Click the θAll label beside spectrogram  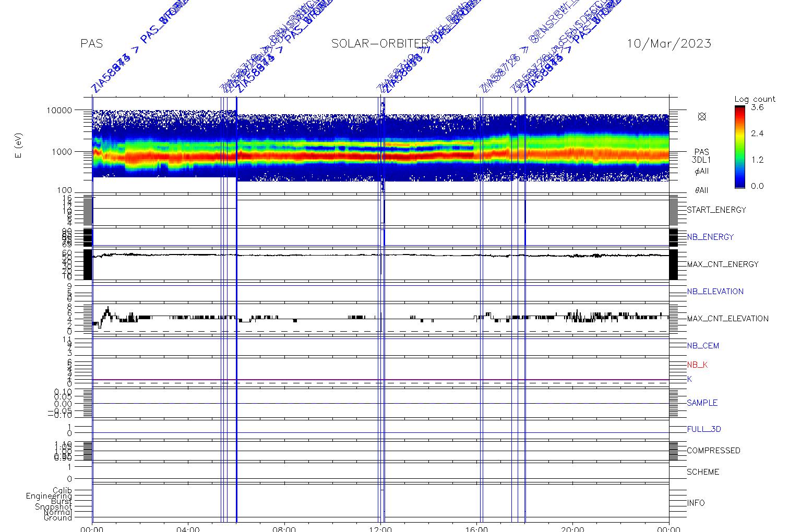point(702,190)
